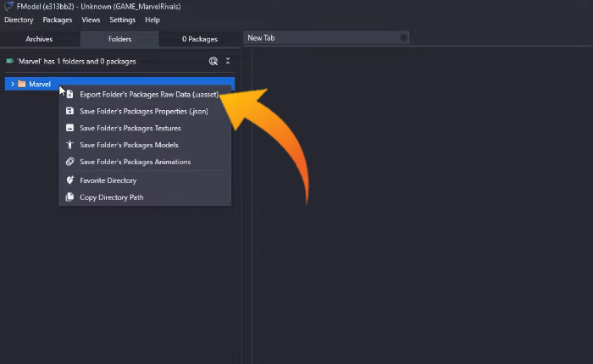Open the Directory menu

coord(19,19)
